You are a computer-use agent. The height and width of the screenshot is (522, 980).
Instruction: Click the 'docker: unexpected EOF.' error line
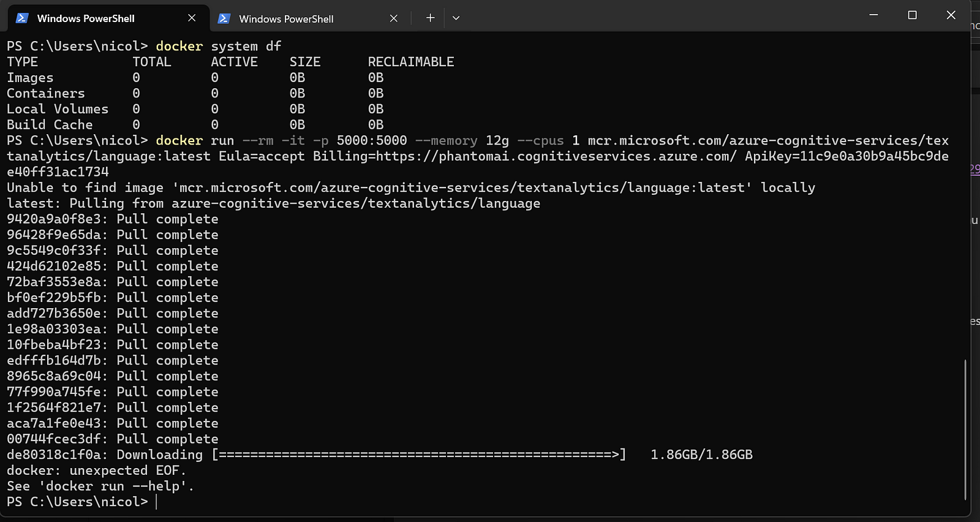tap(96, 471)
